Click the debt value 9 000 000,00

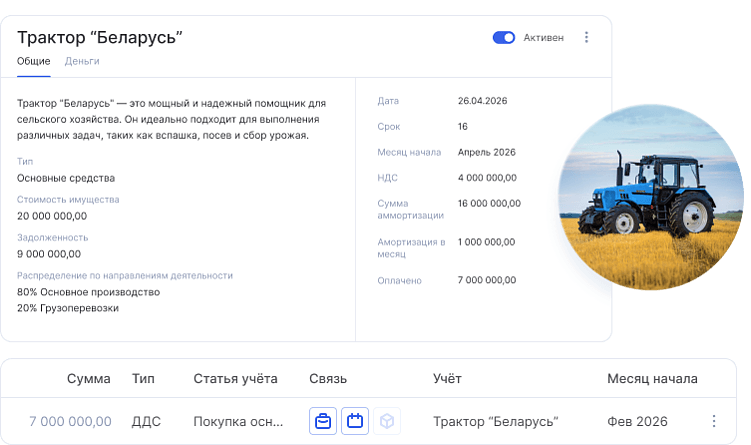point(49,254)
